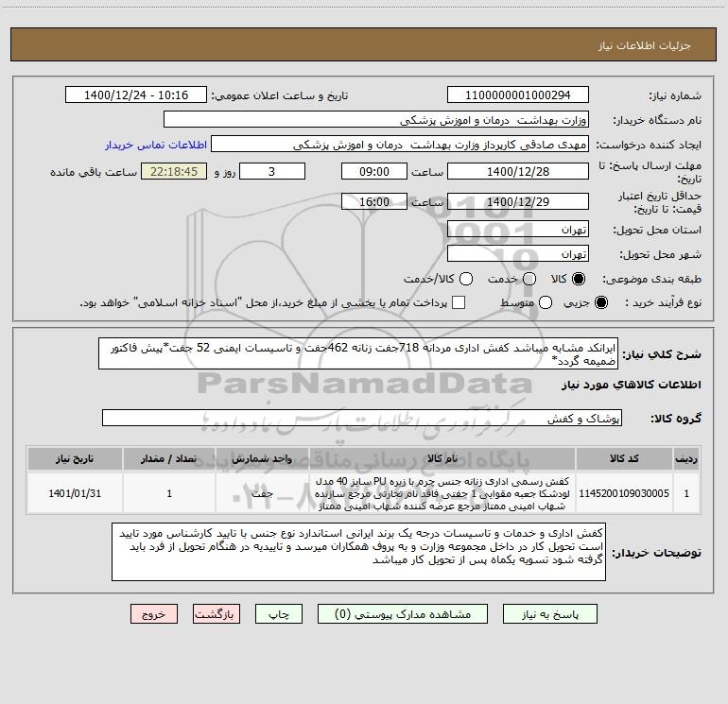
Task: Select the خدمت radio button
Action: [529, 279]
